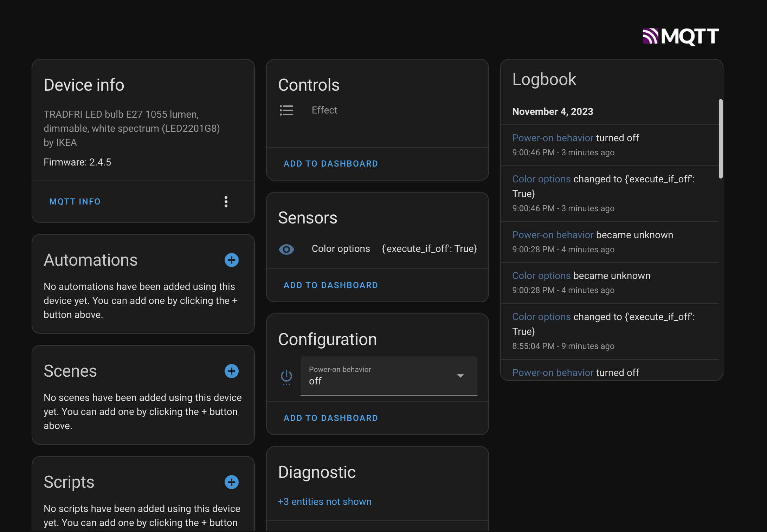
Task: Open the device three-dot overflow menu
Action: pos(226,202)
